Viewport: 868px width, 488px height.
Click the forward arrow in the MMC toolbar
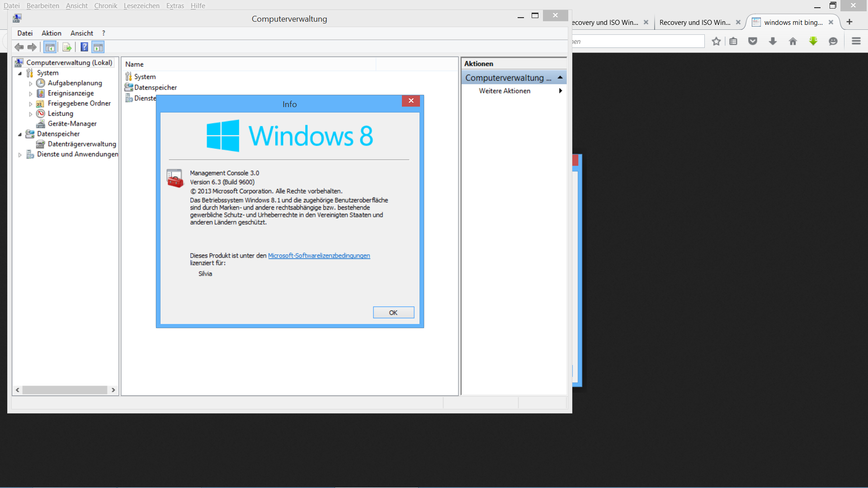click(32, 47)
